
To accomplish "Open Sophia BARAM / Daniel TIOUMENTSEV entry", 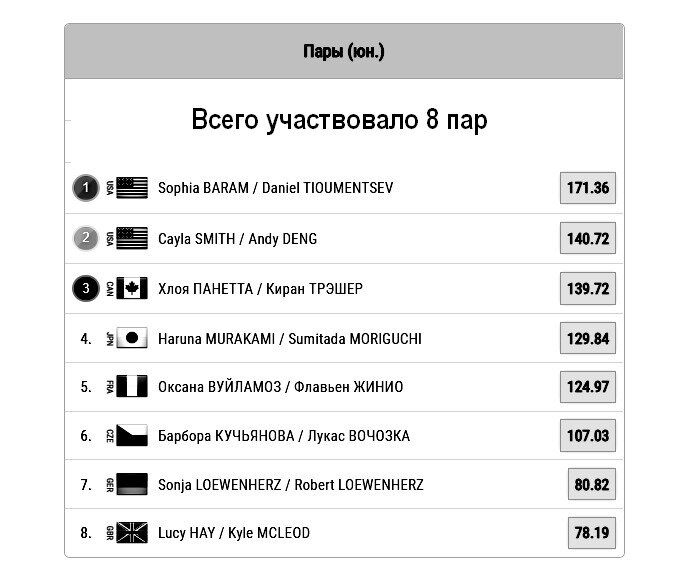I will [x=275, y=188].
